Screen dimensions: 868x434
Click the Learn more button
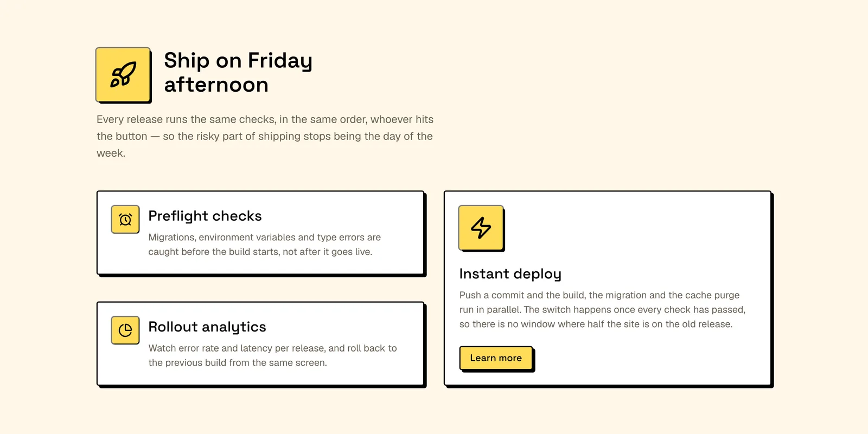(x=496, y=358)
